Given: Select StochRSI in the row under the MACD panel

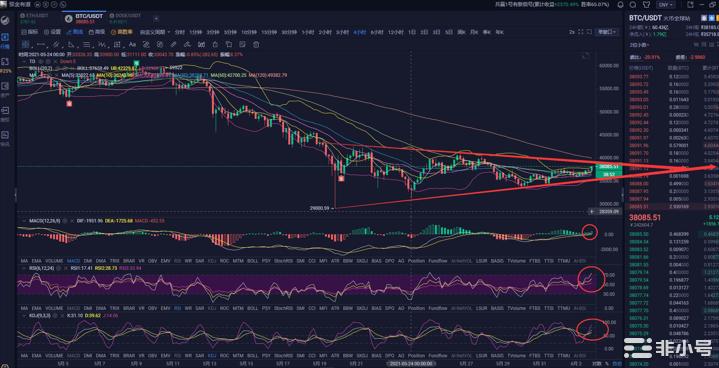Looking at the screenshot, I should tap(282, 260).
